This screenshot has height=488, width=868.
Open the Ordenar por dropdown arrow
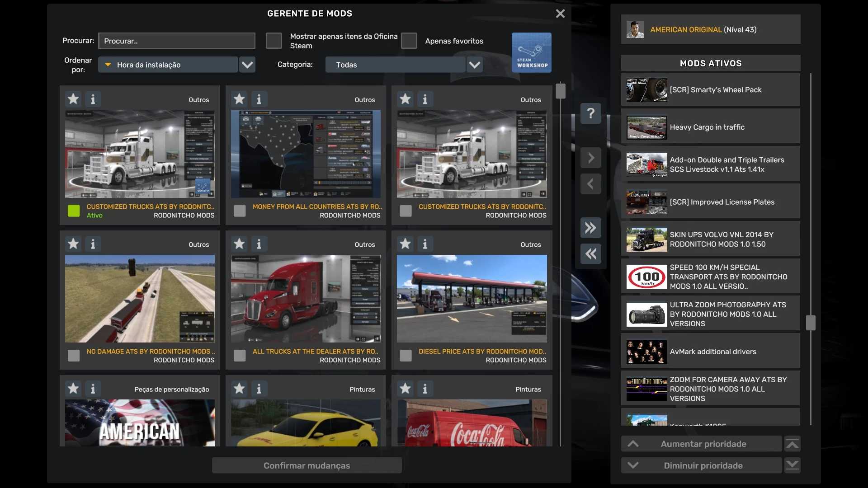(x=247, y=65)
